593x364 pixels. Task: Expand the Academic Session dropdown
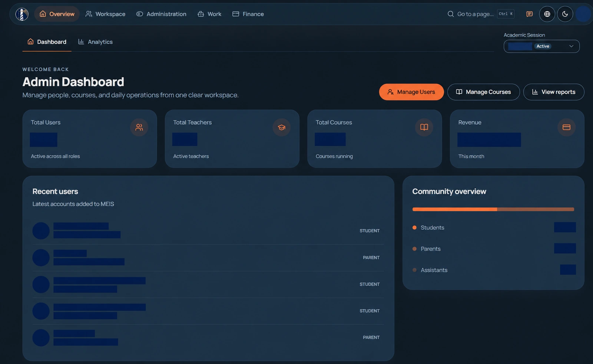[541, 46]
